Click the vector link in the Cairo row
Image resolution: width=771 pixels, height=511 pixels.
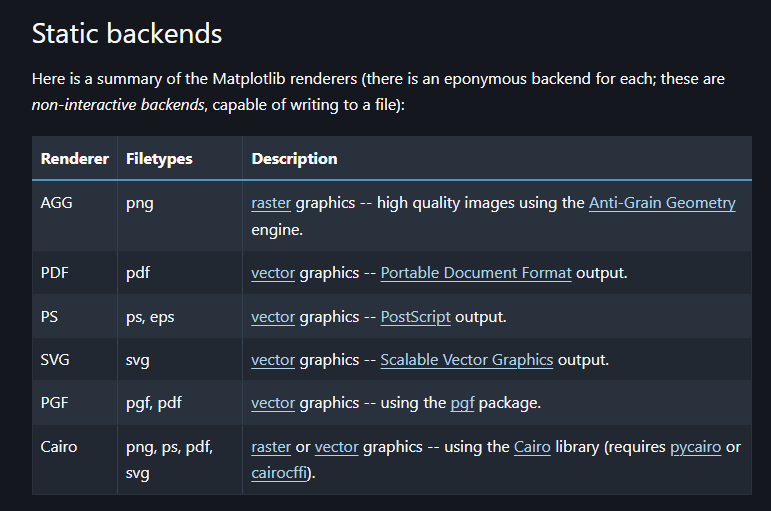[x=336, y=447]
